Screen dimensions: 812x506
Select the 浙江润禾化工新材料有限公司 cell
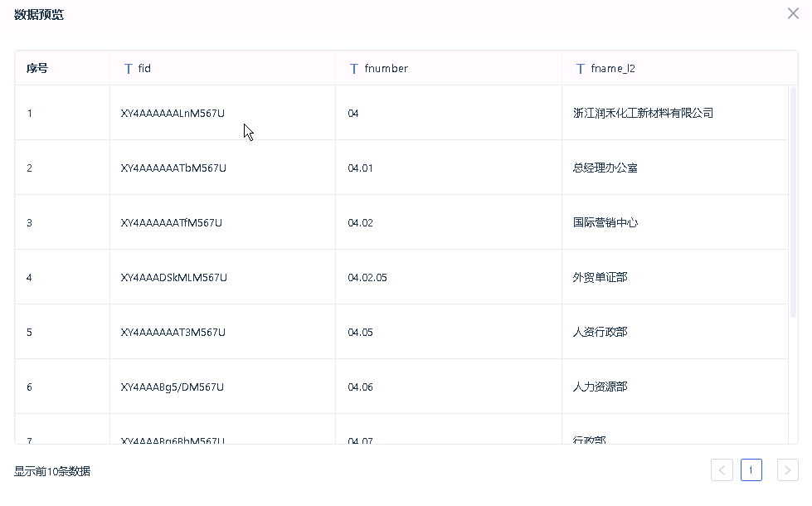tap(643, 114)
